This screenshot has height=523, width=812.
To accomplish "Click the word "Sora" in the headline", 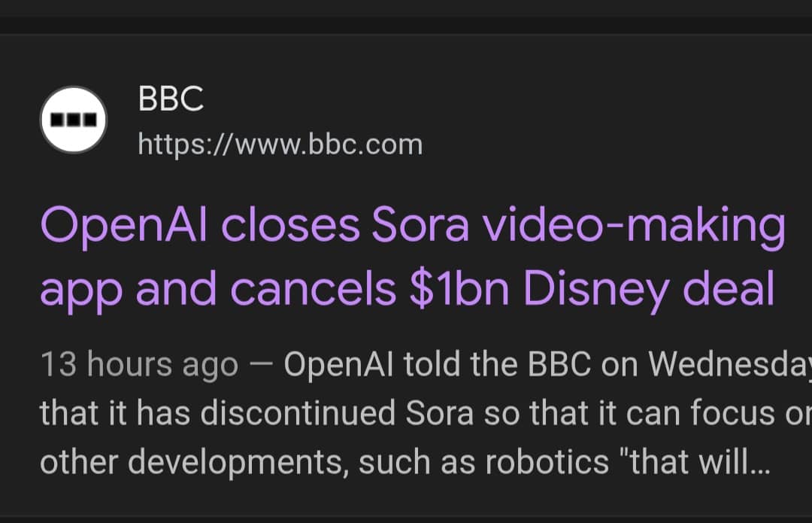I will pos(420,227).
